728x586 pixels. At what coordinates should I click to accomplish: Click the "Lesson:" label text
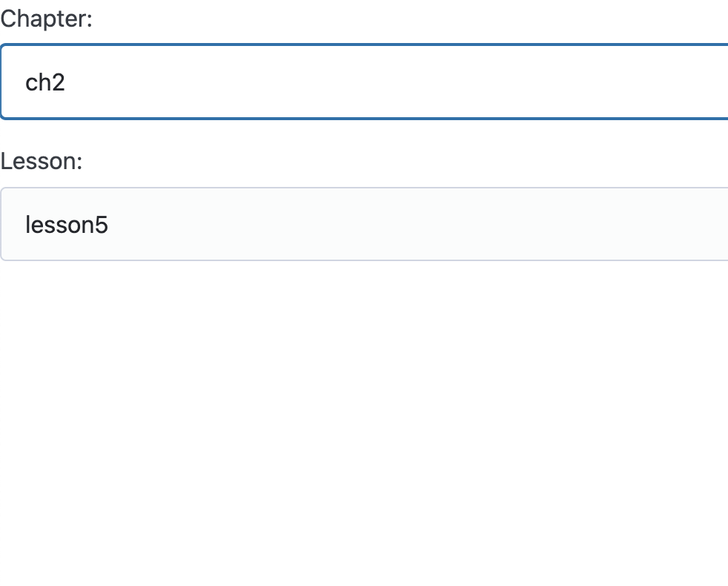tap(42, 161)
